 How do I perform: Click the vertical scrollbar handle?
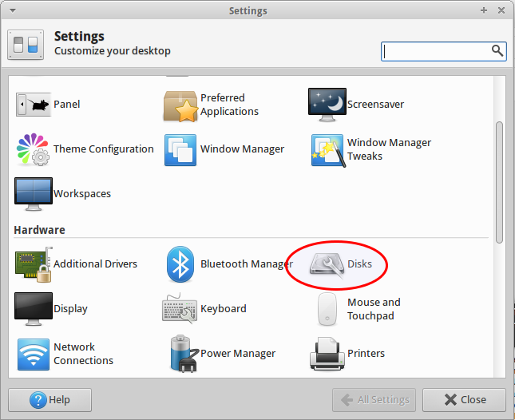tap(499, 182)
